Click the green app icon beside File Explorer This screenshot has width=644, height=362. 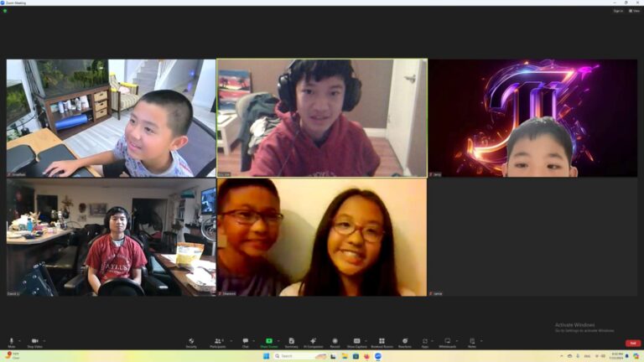[356, 356]
